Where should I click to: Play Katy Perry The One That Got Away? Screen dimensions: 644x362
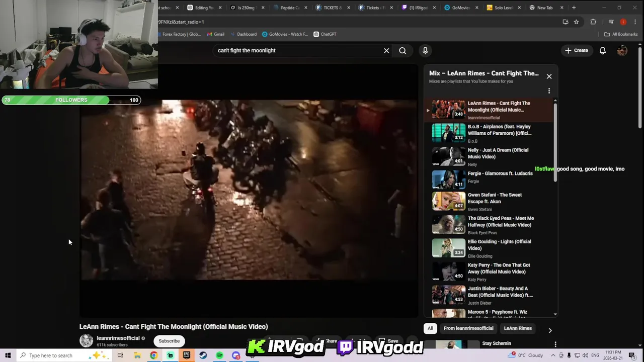pyautogui.click(x=488, y=271)
